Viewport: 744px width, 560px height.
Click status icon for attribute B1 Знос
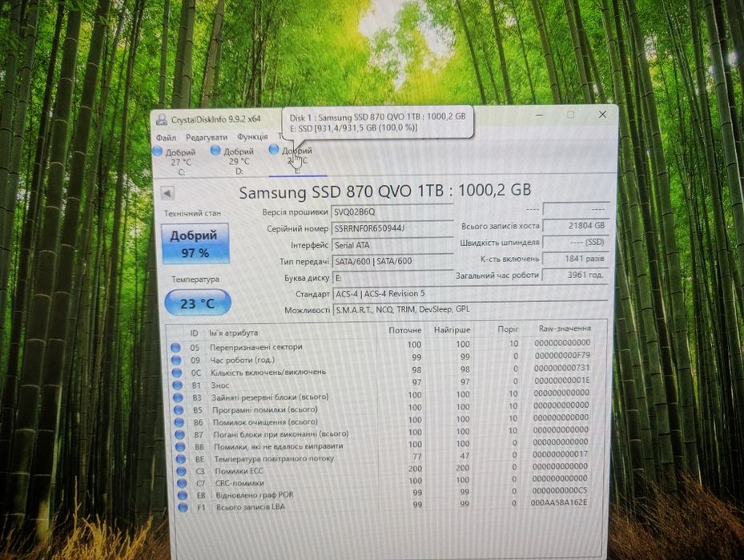click(178, 385)
